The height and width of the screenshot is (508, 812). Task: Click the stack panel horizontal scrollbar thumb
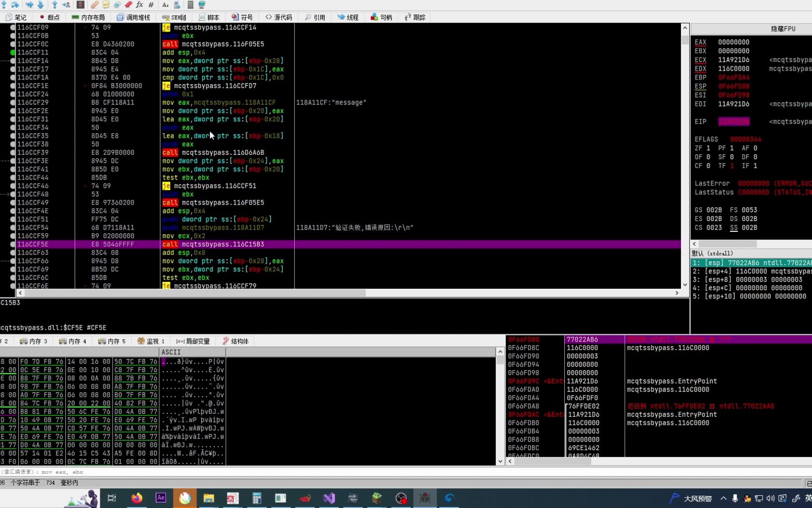point(553,461)
